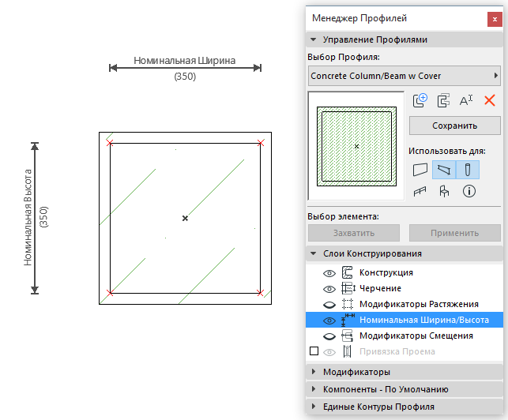Select the Черчение layer row text
Image resolution: width=508 pixels, height=420 pixels.
[380, 288]
